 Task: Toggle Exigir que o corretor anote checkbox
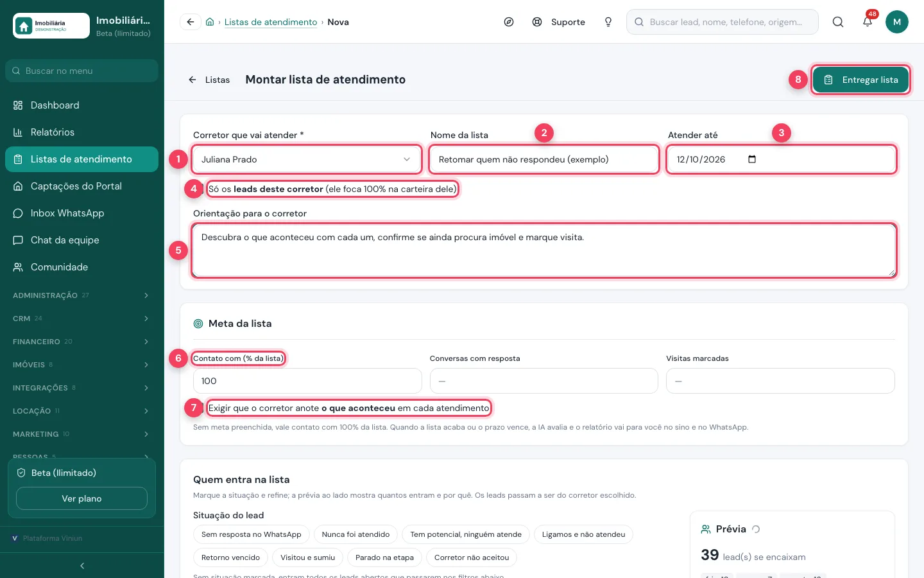[201, 408]
